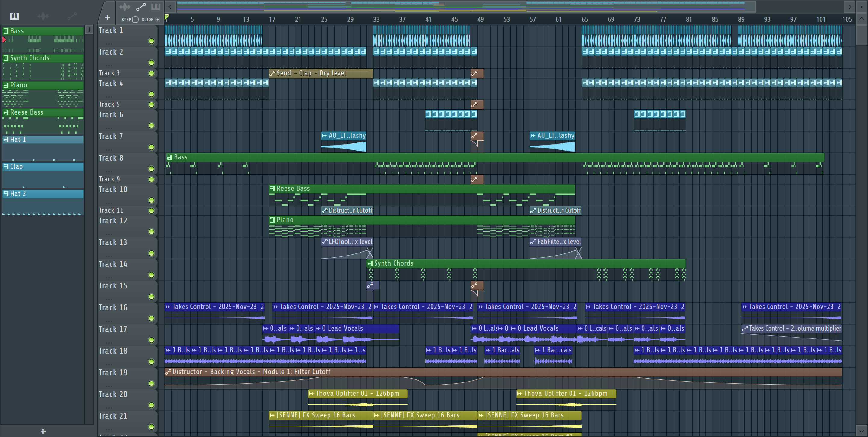
Task: Select automation clip focus in playlist toolbar
Action: [x=140, y=7]
